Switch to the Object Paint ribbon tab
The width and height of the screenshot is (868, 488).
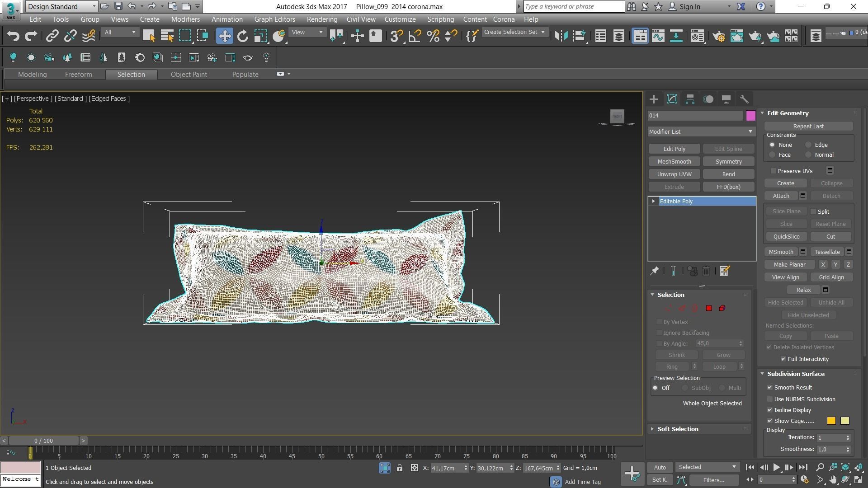click(189, 75)
